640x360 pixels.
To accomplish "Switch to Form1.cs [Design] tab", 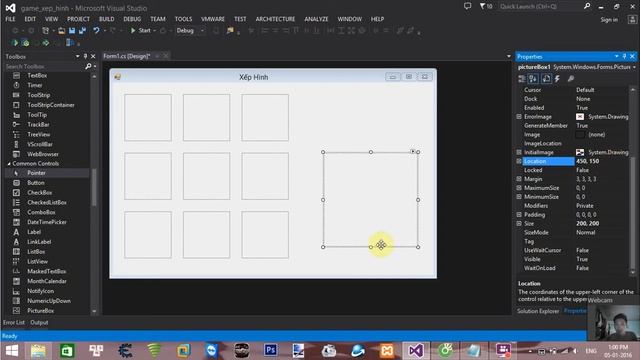I will (127, 56).
